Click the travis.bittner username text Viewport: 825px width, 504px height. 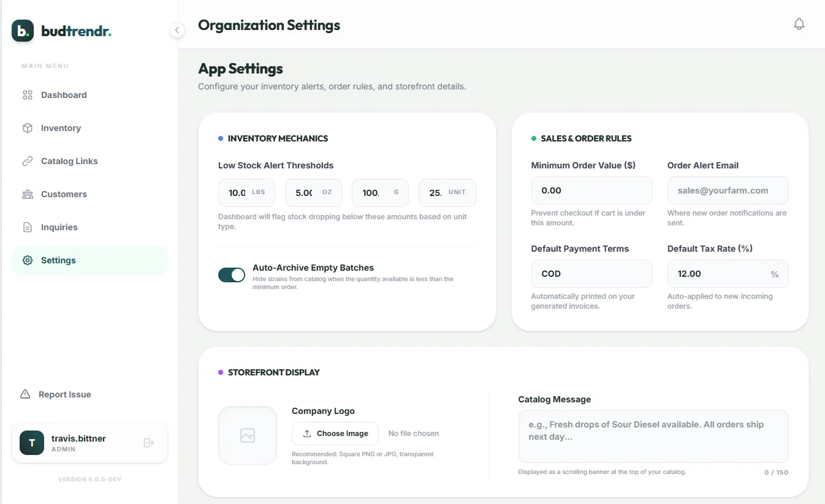tap(79, 438)
